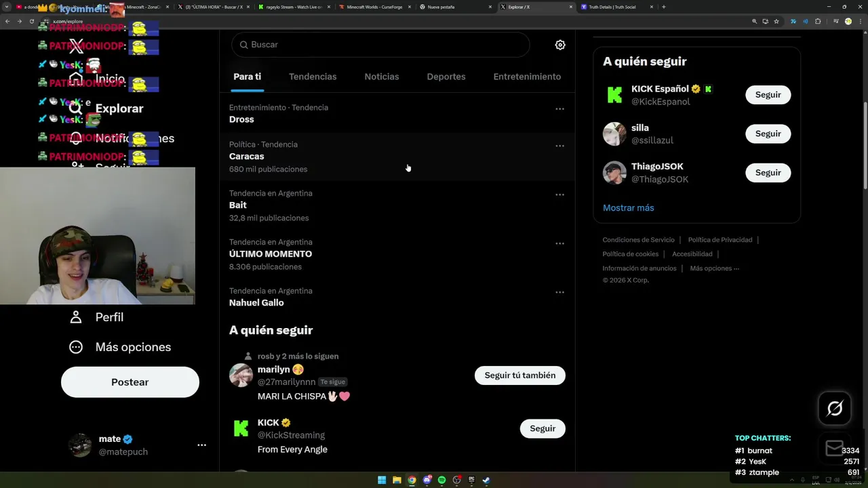Click the Postear button
Image resolution: width=868 pixels, height=488 pixels.
[130, 382]
